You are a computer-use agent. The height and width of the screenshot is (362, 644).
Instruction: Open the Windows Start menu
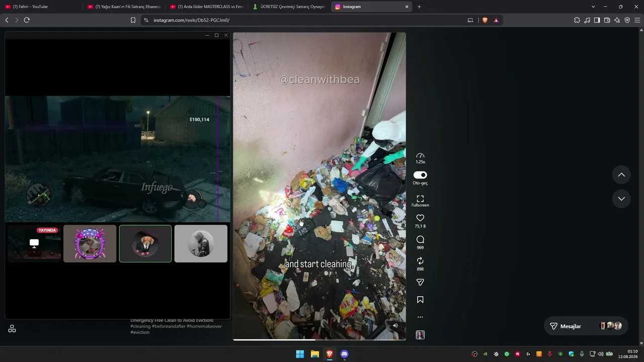[300, 354]
